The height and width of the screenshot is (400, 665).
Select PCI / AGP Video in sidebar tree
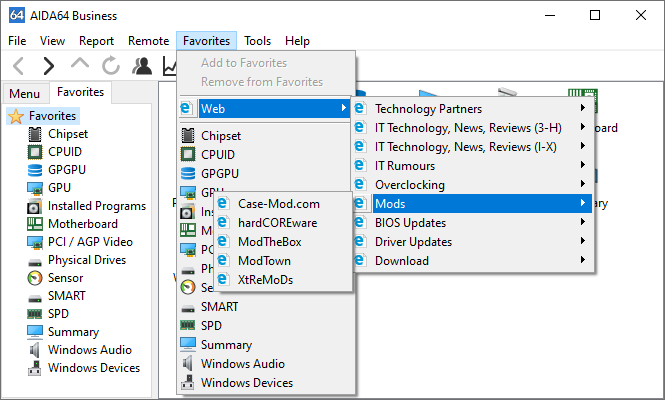[x=90, y=242]
